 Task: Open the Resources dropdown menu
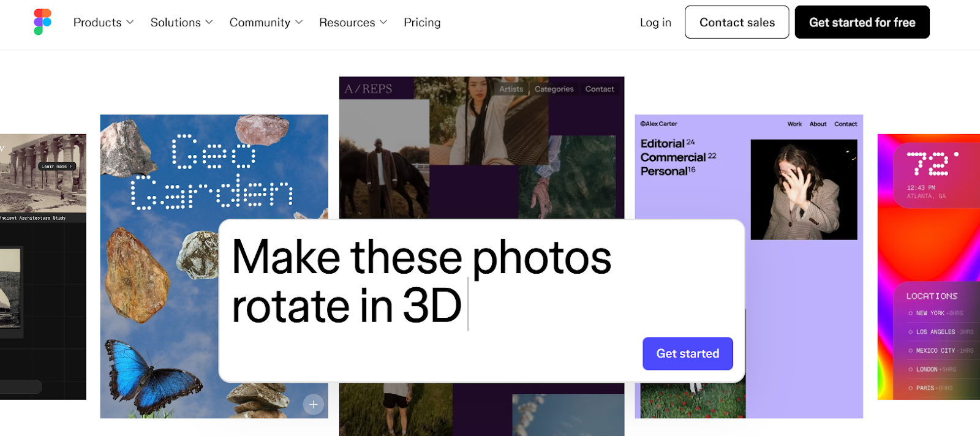pos(353,23)
